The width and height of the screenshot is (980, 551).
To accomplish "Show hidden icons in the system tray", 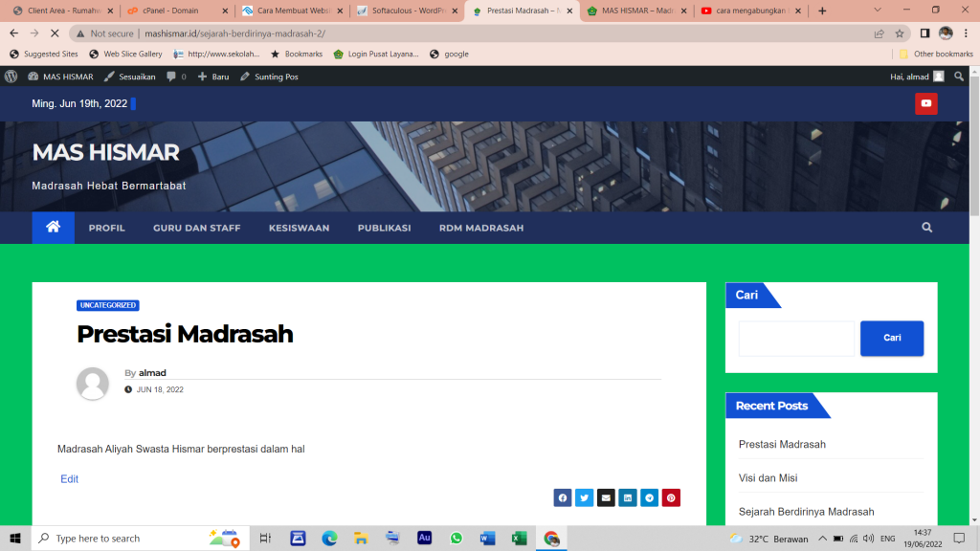I will (822, 539).
